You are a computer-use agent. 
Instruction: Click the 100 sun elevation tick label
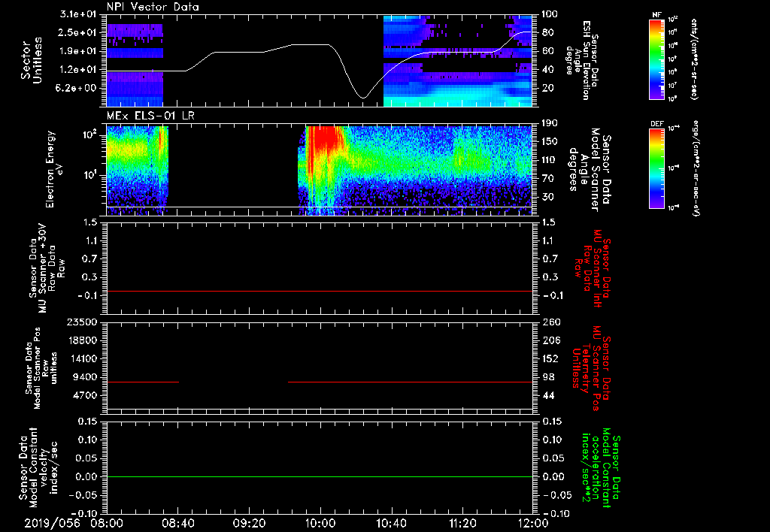(550, 14)
